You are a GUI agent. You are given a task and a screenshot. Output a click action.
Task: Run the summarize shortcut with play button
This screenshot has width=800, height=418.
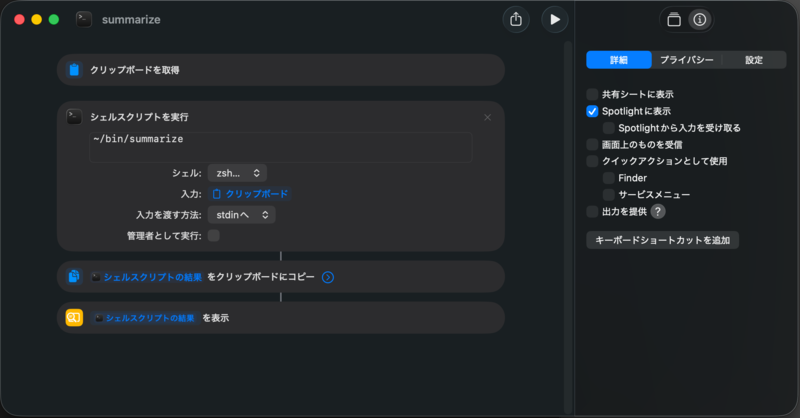(555, 19)
